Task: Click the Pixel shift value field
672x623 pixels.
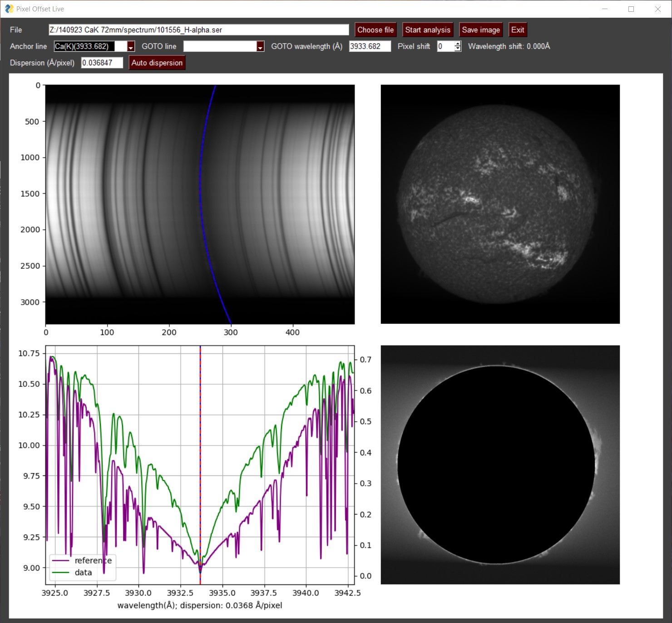Action: [445, 46]
